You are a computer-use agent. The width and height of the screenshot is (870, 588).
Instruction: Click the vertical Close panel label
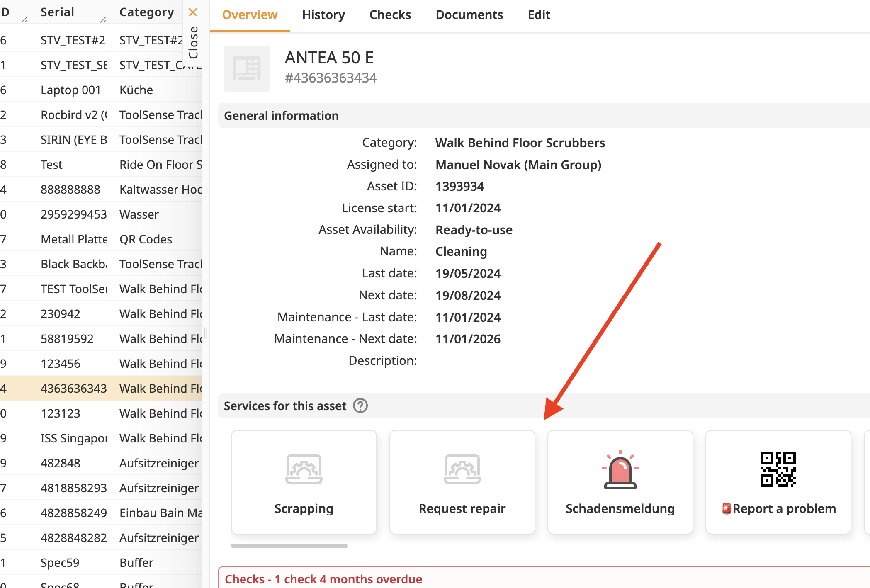point(193,42)
